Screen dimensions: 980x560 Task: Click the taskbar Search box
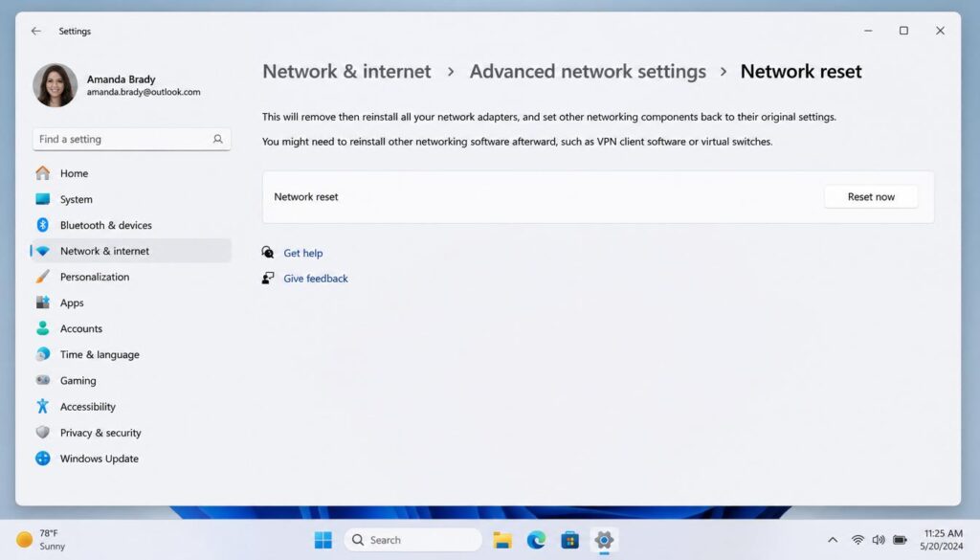[x=413, y=539]
